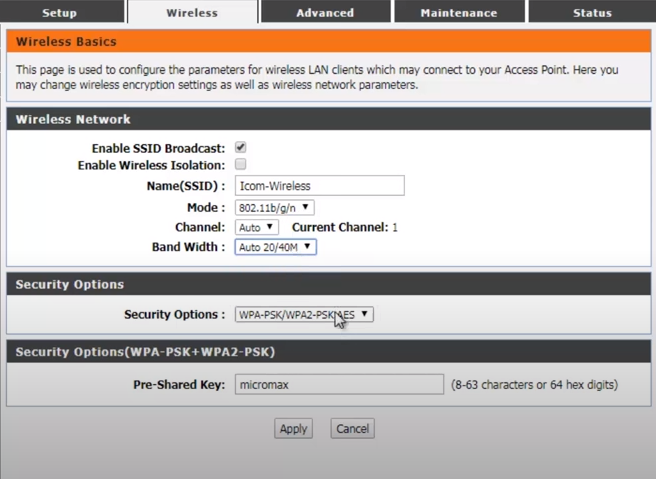The width and height of the screenshot is (656, 479).
Task: Switch to the Wireless tab
Action: tap(192, 13)
